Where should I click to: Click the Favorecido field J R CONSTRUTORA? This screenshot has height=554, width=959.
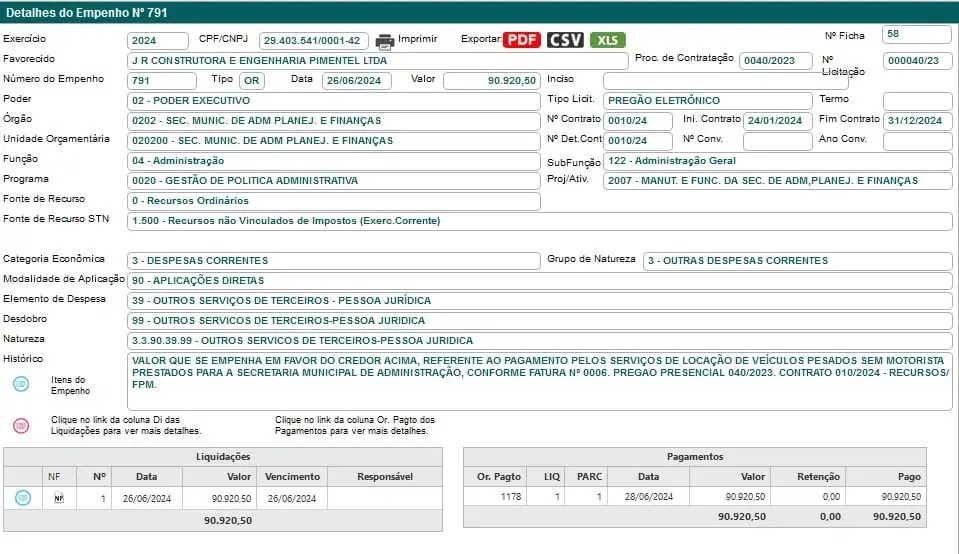tap(377, 61)
